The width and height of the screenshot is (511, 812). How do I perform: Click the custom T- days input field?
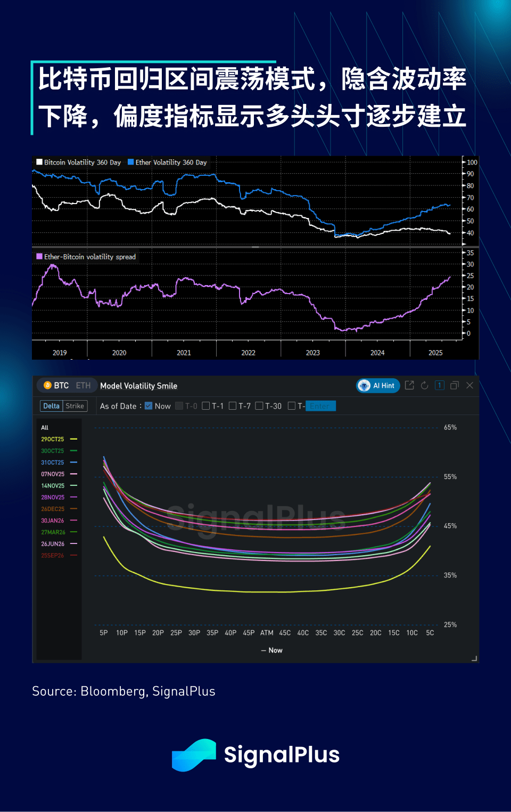point(320,406)
